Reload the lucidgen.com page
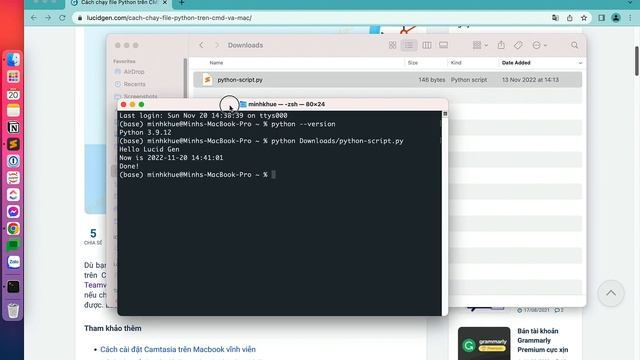640x360 pixels. [62, 18]
